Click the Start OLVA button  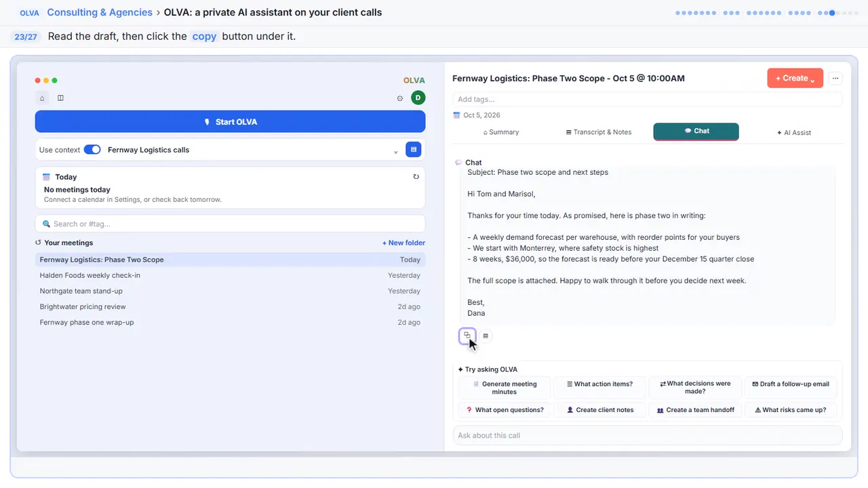click(231, 122)
